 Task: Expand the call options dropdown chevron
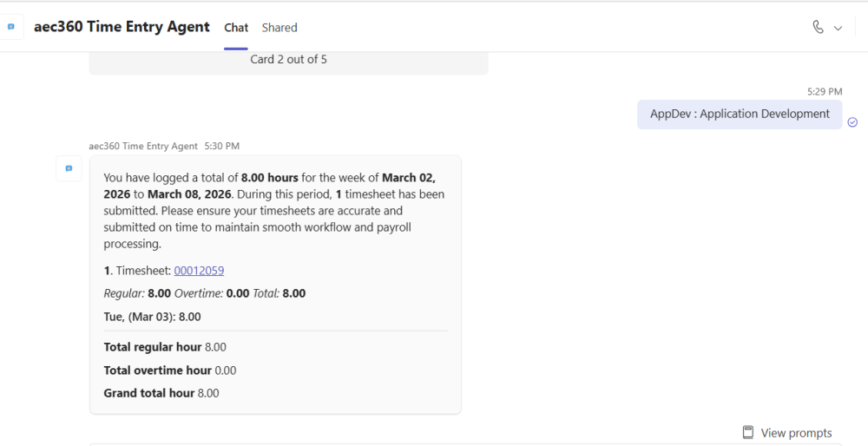point(838,28)
